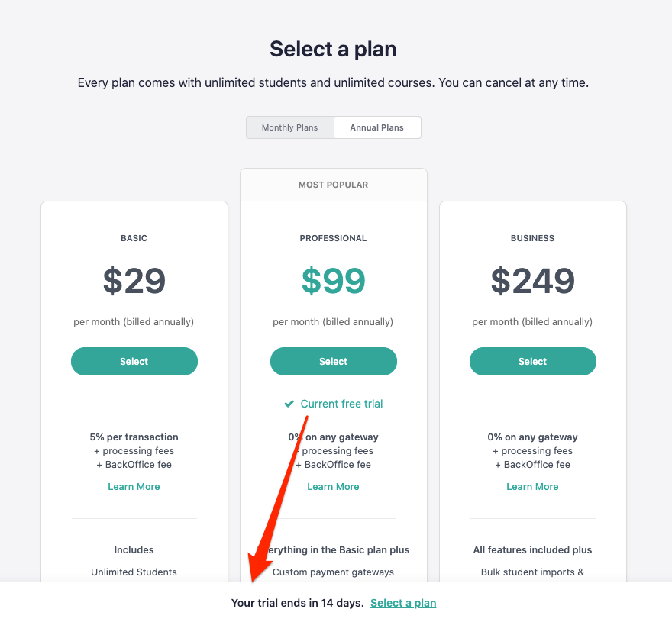Image resolution: width=672 pixels, height=622 pixels.
Task: Click the Select a plan link in the trial banner
Action: 403,603
